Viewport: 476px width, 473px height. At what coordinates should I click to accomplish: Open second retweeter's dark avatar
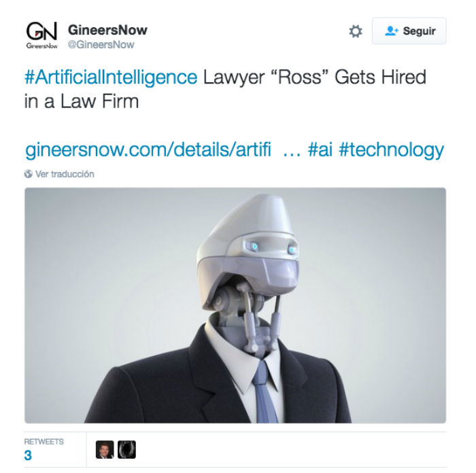[126, 450]
